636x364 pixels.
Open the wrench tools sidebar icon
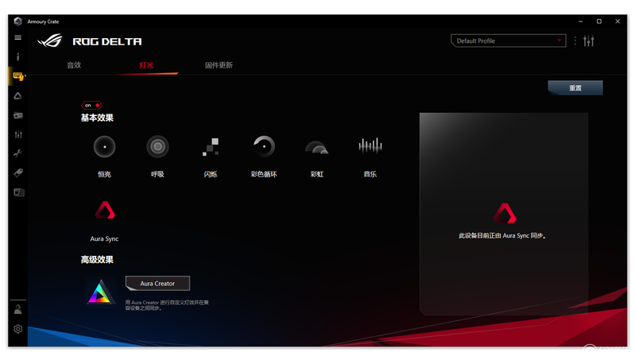(x=17, y=153)
